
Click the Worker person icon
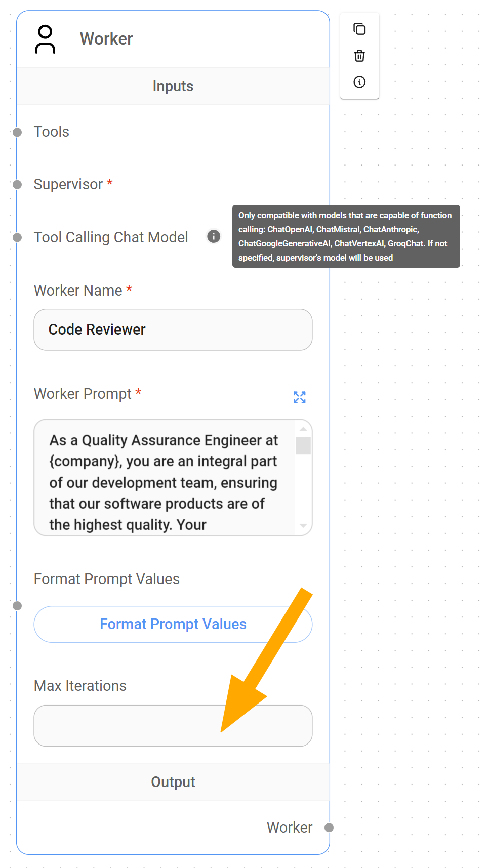tap(45, 39)
